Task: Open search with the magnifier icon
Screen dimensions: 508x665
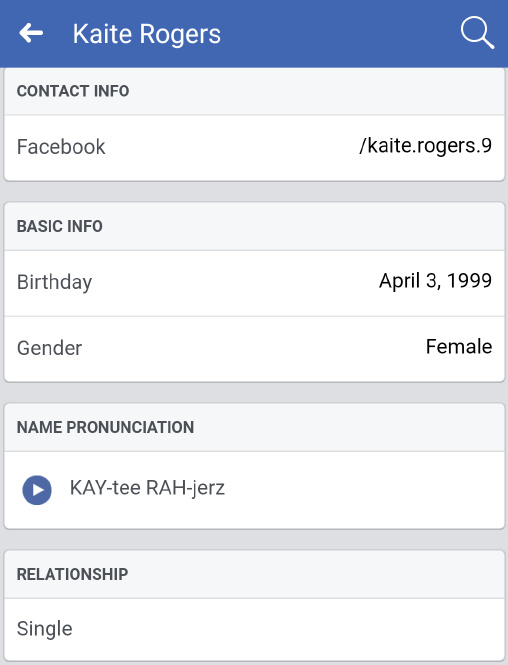Action: (x=477, y=33)
